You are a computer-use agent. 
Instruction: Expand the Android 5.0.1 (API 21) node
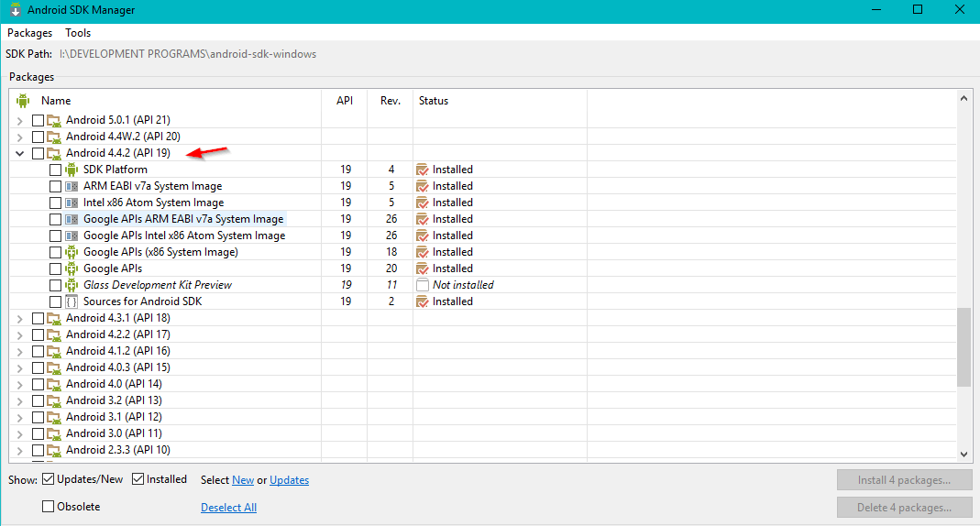20,120
